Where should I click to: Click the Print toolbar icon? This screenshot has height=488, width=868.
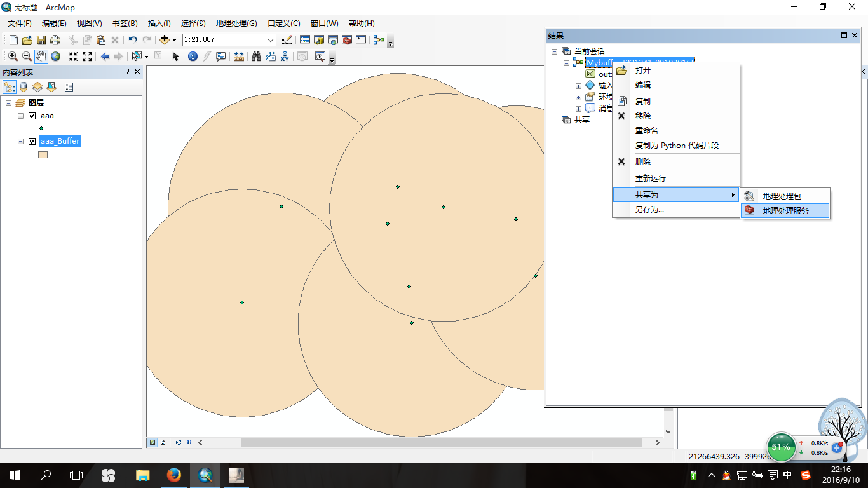point(55,39)
